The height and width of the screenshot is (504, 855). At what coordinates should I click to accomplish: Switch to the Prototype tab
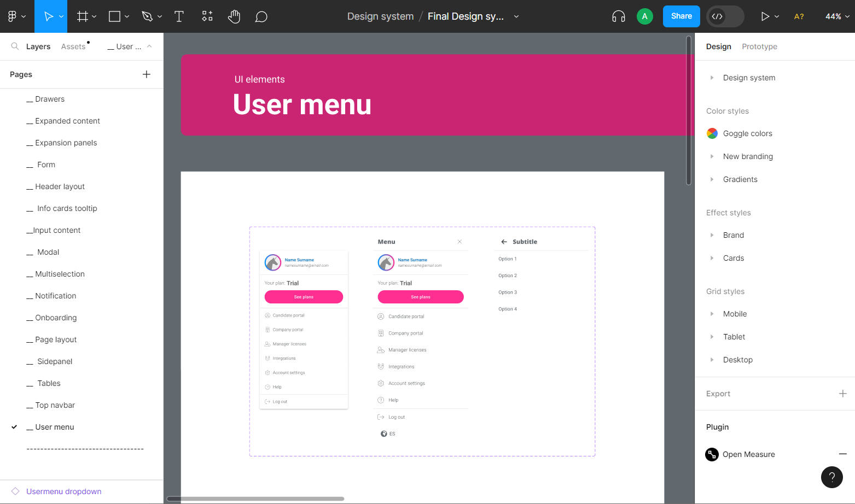coord(759,46)
